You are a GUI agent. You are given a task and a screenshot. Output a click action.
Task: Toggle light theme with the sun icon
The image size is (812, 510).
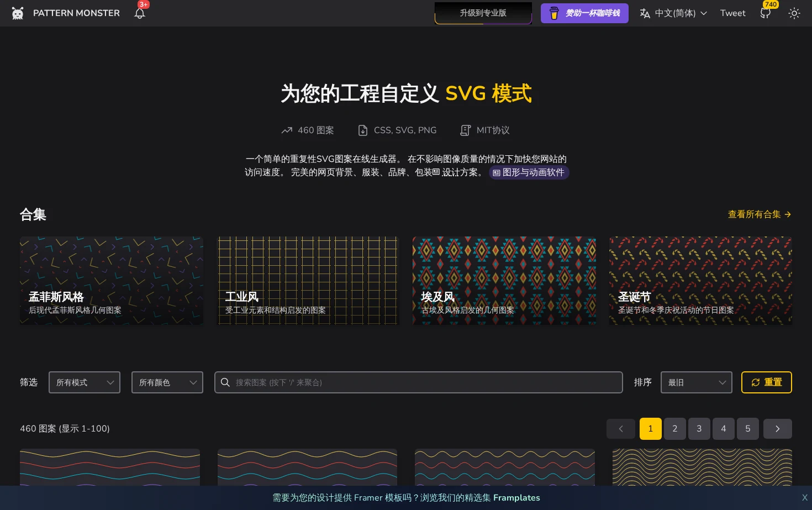pos(794,13)
